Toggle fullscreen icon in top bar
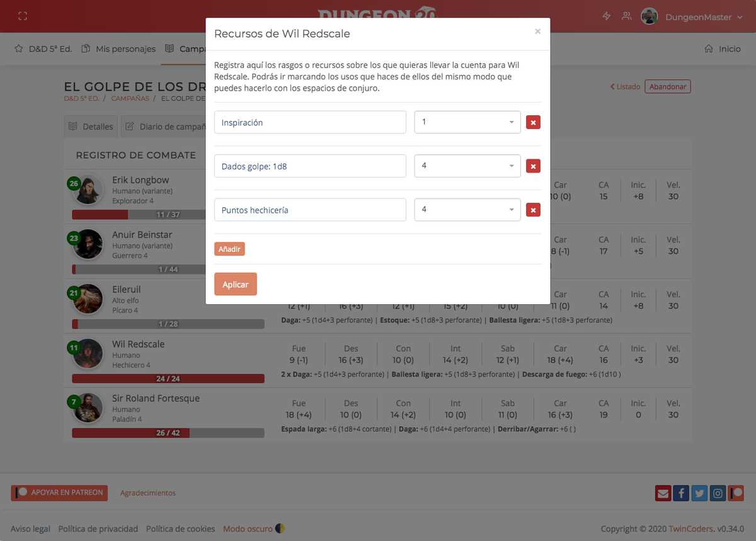Image resolution: width=756 pixels, height=541 pixels. point(23,16)
